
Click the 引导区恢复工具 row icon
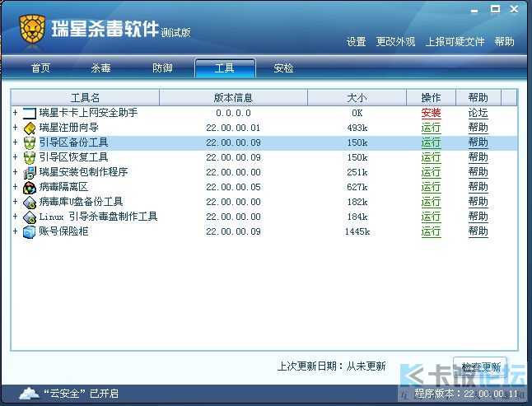30,157
